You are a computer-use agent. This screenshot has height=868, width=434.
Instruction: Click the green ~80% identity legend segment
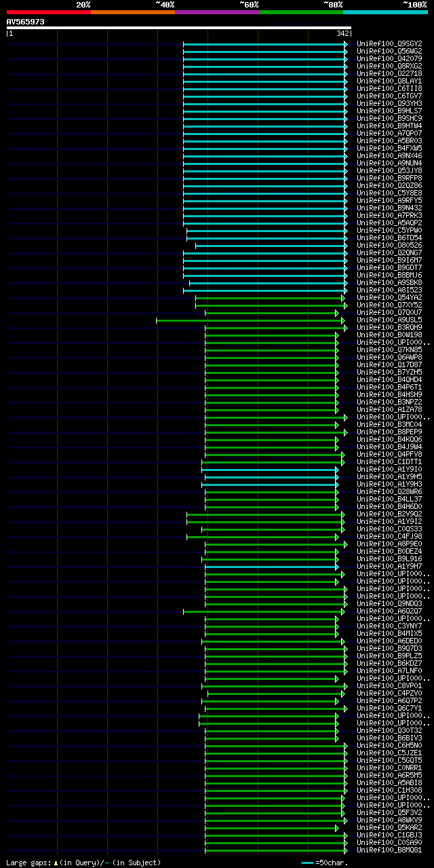click(x=301, y=12)
